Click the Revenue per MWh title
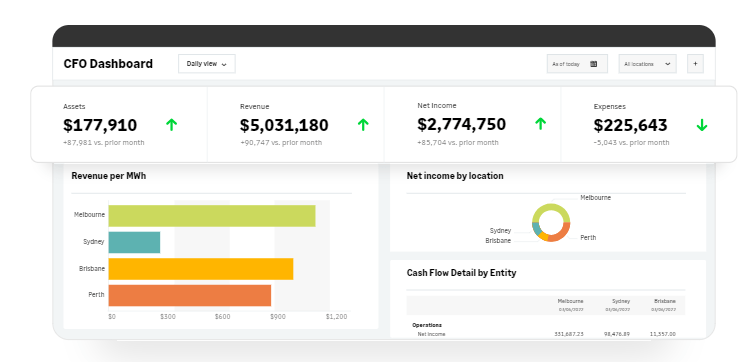Screen dimensions: 755x362 coord(109,176)
